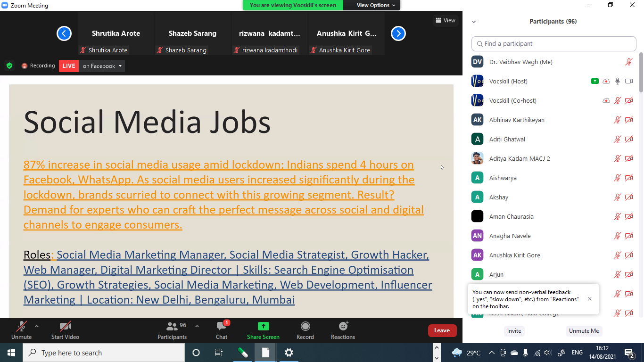
Task: Click the taskbar clock showing 16:12
Action: (x=602, y=353)
